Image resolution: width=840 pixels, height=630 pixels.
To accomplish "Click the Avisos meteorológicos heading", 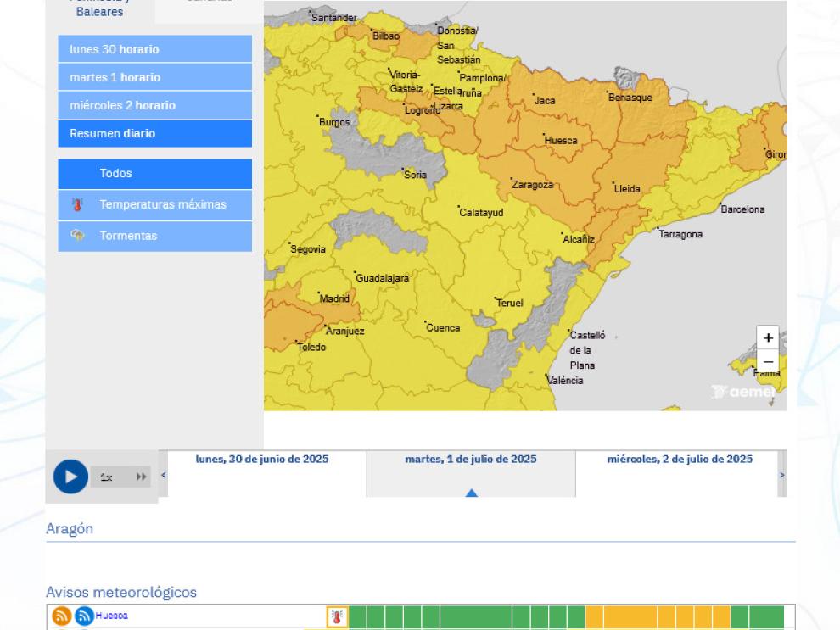I will (121, 592).
